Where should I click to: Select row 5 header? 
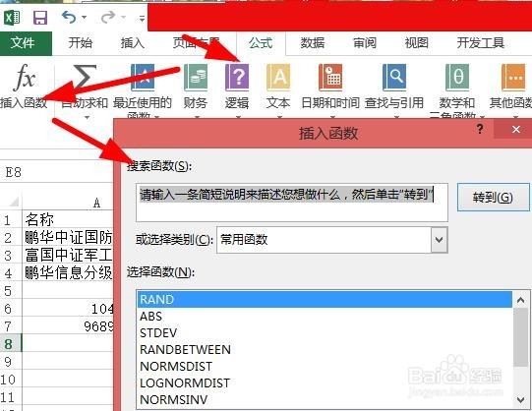(x=11, y=290)
